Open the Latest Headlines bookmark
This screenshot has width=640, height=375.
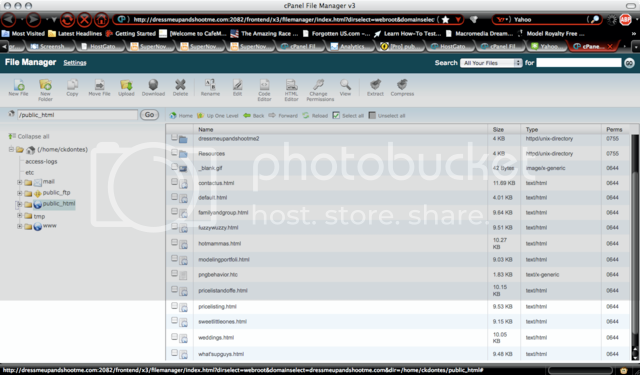(x=75, y=33)
